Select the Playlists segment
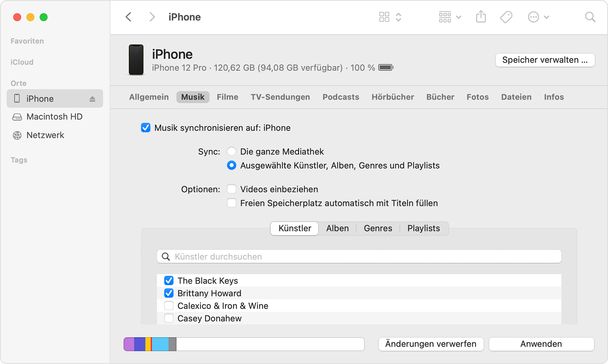Viewport: 608px width, 364px height. click(424, 228)
